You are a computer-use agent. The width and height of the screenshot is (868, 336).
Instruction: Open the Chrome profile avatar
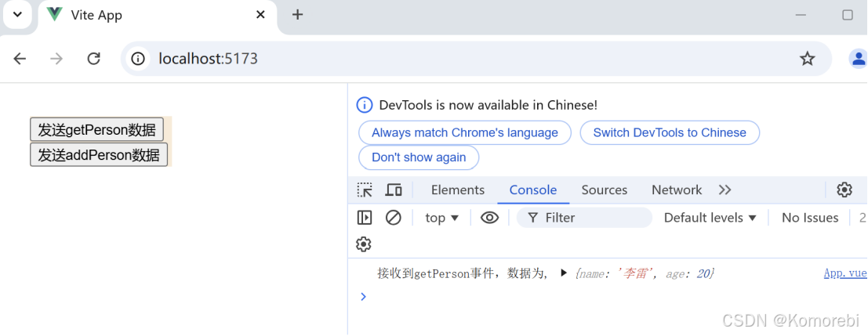859,59
